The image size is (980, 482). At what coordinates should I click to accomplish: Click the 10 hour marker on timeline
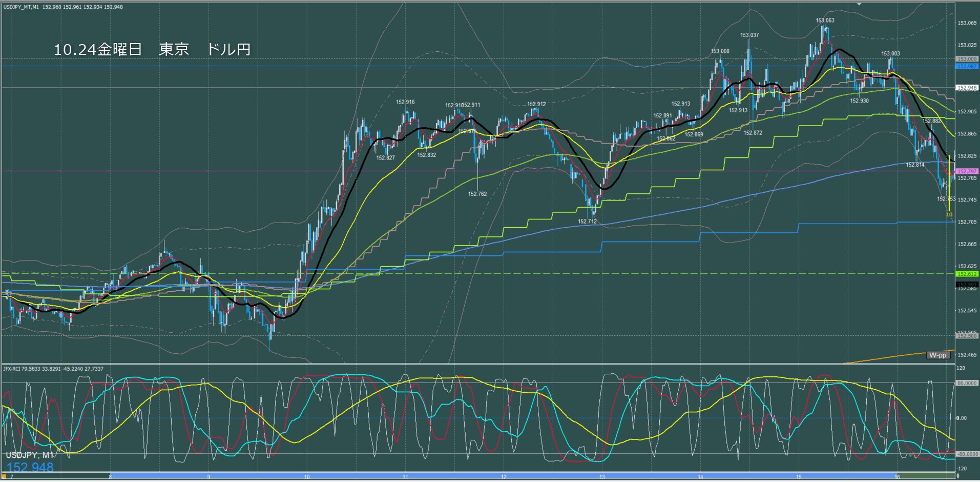pos(306,477)
